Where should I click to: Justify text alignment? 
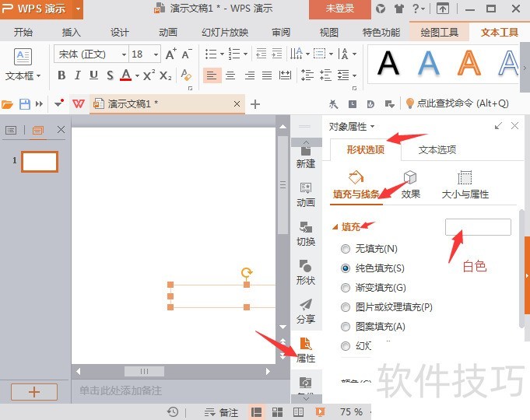(x=267, y=75)
